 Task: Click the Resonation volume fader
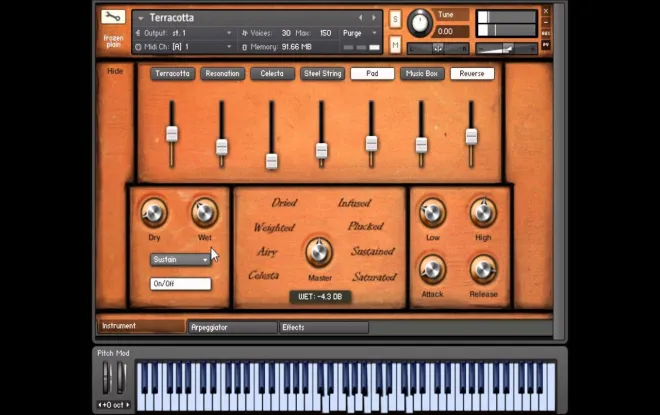pyautogui.click(x=222, y=147)
